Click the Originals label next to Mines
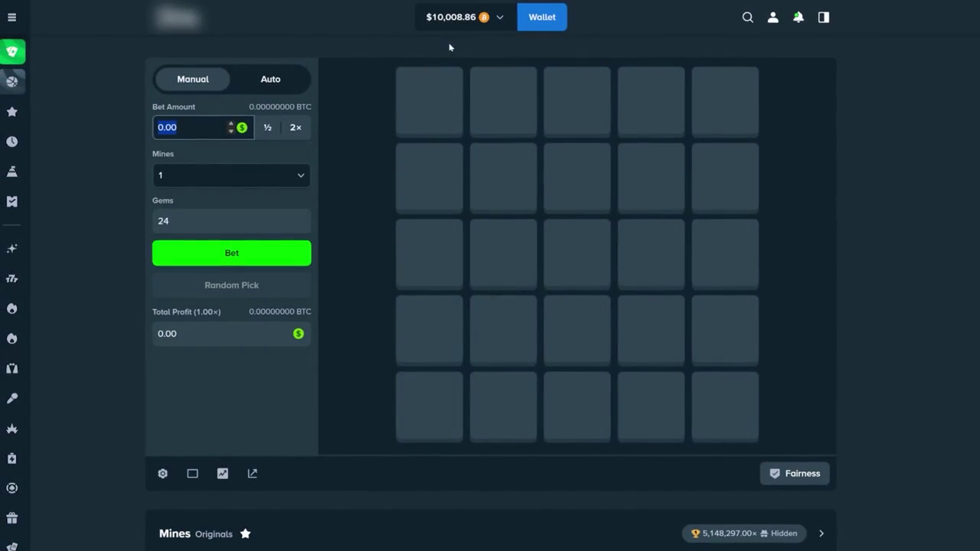 click(x=214, y=534)
